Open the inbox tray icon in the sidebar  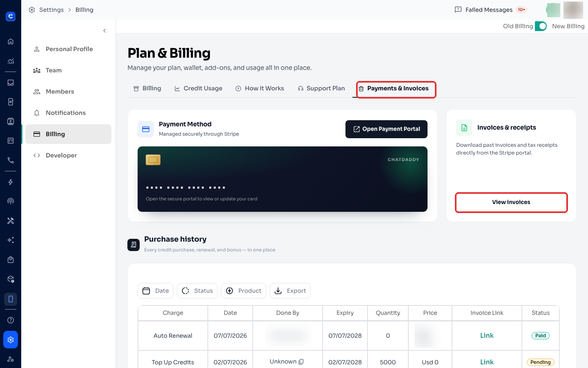coord(11,83)
